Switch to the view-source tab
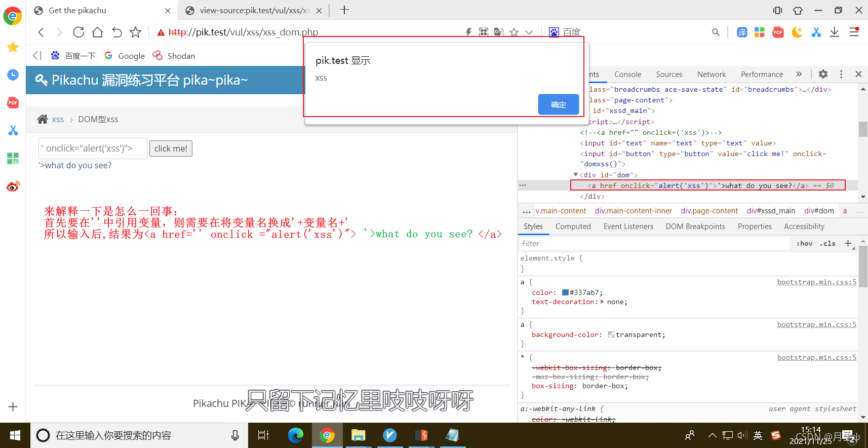The width and height of the screenshot is (868, 448). tap(253, 11)
